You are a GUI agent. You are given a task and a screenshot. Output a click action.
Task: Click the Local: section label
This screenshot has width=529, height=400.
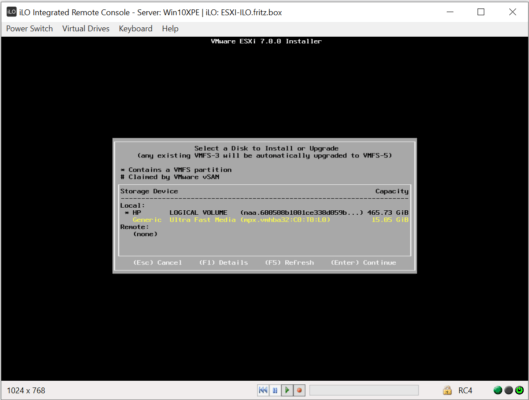tap(132, 205)
